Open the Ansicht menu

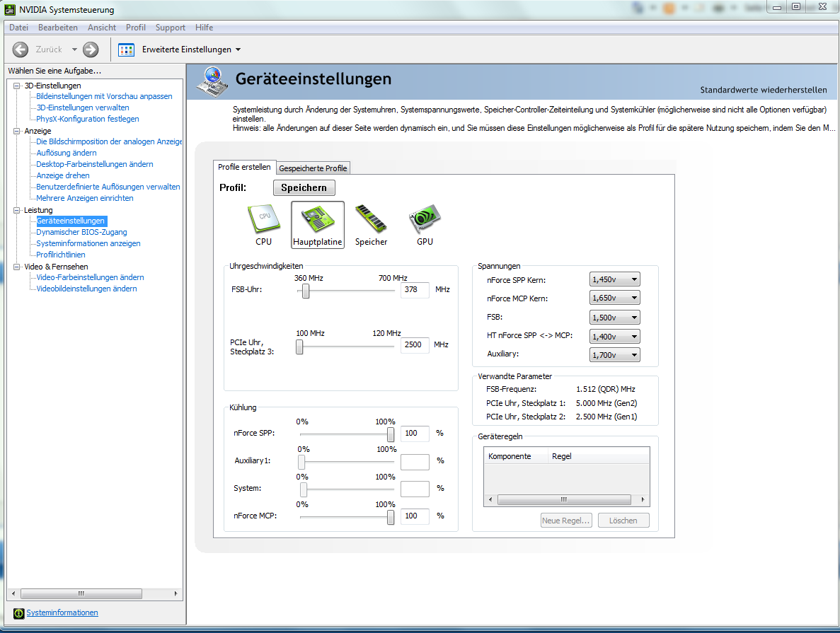click(x=102, y=28)
